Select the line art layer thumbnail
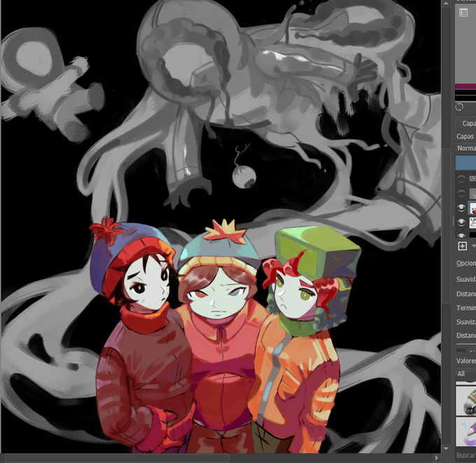Screen dimensions: 476x463 click(472, 223)
